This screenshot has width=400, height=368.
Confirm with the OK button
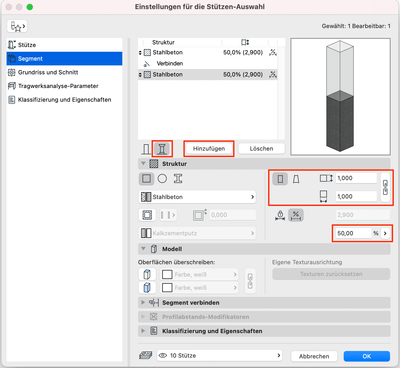click(367, 356)
